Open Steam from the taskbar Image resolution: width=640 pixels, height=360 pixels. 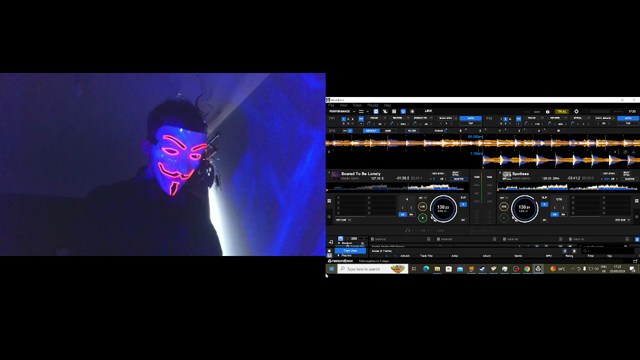tap(482, 269)
